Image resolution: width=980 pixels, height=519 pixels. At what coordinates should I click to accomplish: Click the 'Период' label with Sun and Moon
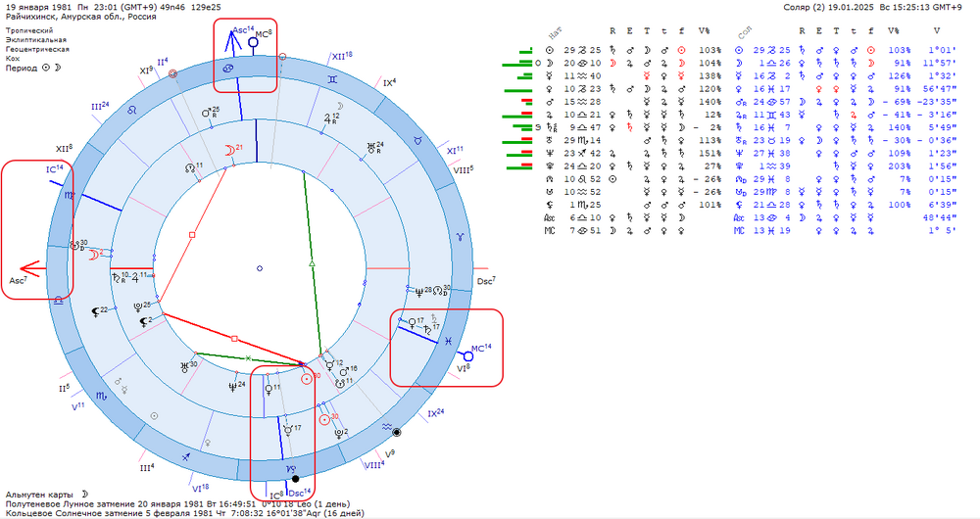click(x=33, y=69)
